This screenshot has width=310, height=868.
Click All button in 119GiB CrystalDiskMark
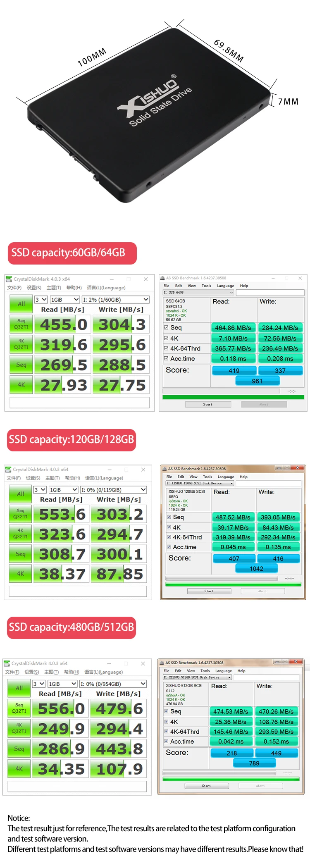point(20,494)
